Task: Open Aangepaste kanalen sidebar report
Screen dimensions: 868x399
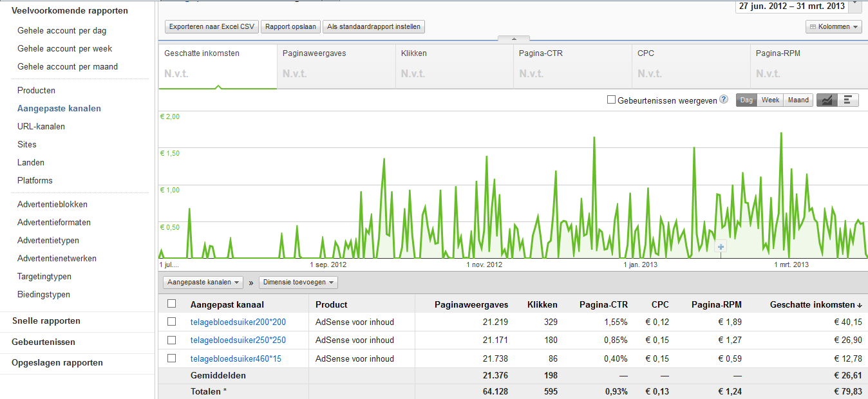Action: tap(59, 108)
